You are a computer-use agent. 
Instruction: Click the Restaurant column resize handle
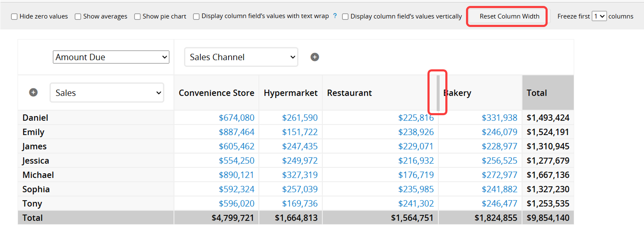(x=438, y=93)
